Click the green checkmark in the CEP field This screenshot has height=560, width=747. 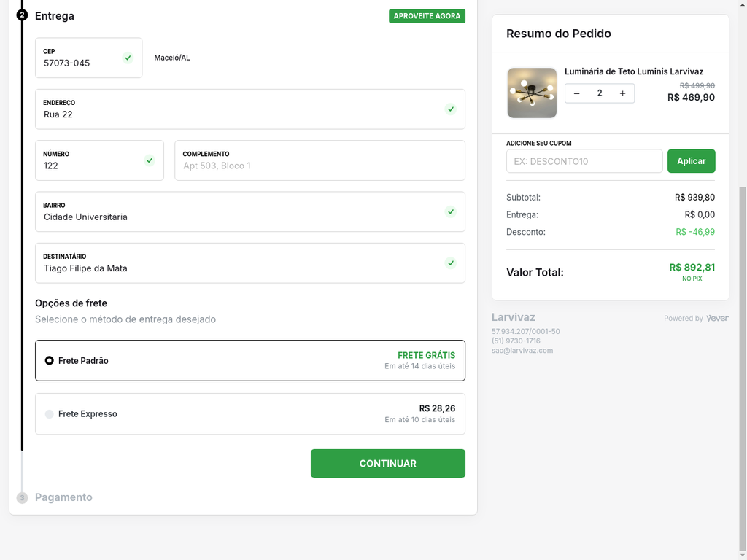[x=128, y=58]
